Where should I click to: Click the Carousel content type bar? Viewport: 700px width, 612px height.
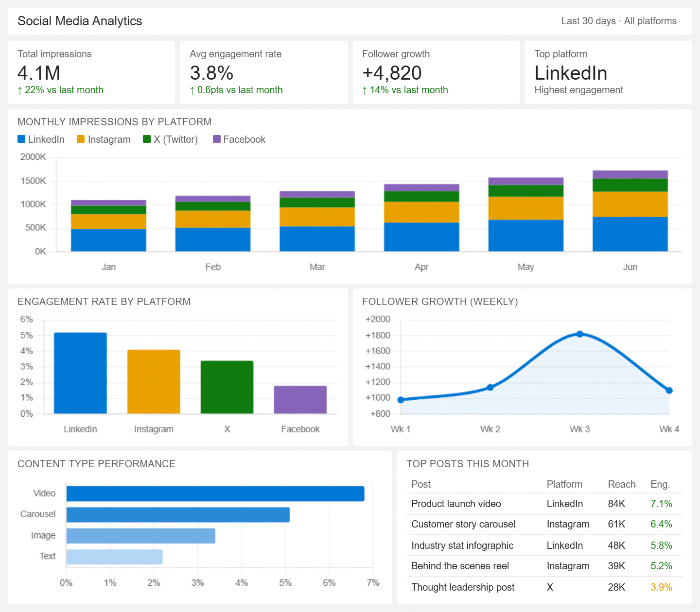[178, 515]
